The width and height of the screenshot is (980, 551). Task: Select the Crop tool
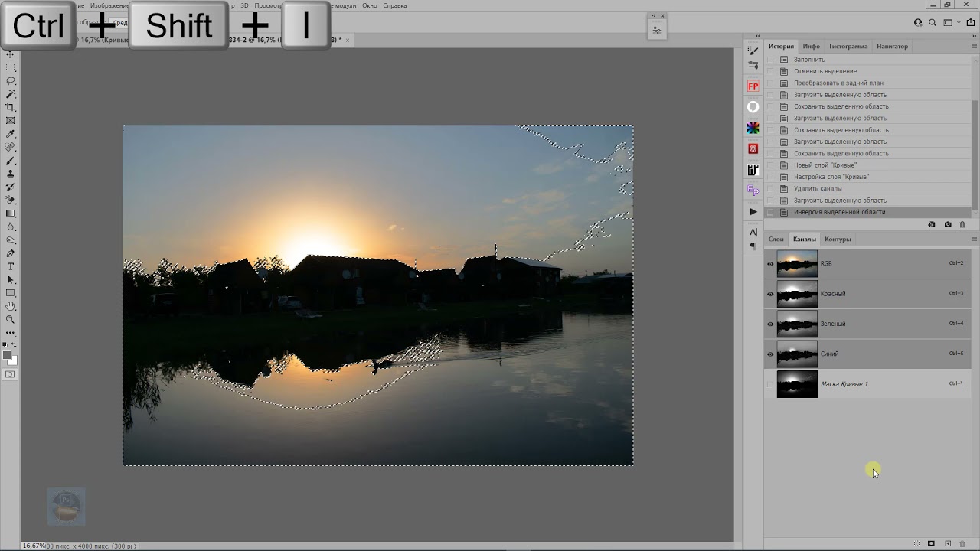[x=11, y=107]
